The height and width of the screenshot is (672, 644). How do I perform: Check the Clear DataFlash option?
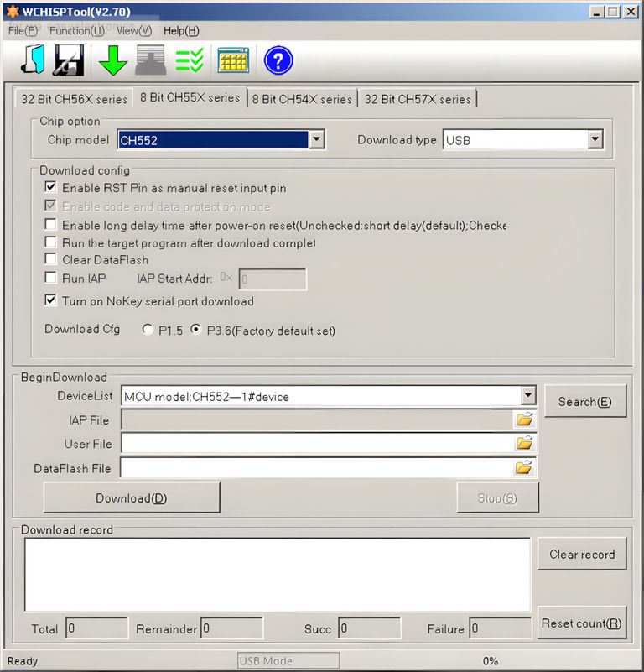50,259
